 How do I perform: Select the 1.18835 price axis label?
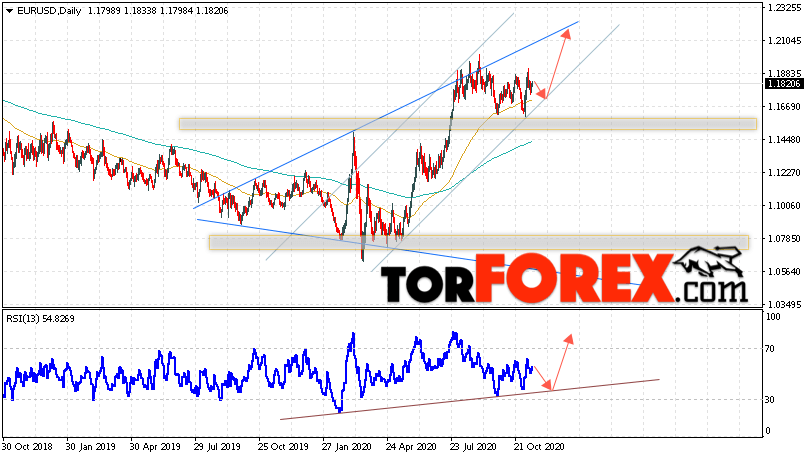(x=784, y=74)
